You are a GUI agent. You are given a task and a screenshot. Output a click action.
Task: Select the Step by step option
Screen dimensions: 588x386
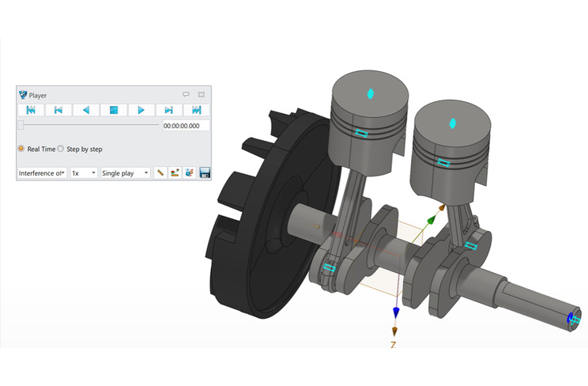pos(62,149)
